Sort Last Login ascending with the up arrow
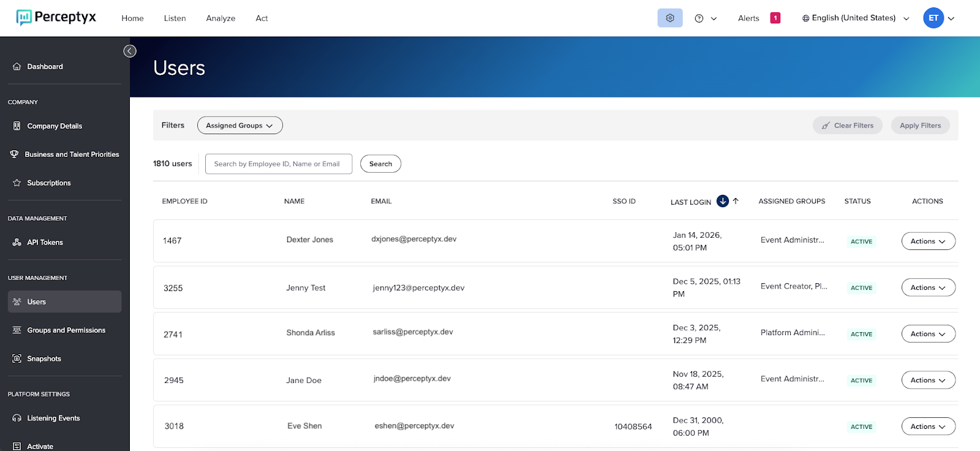980x451 pixels. (x=736, y=201)
